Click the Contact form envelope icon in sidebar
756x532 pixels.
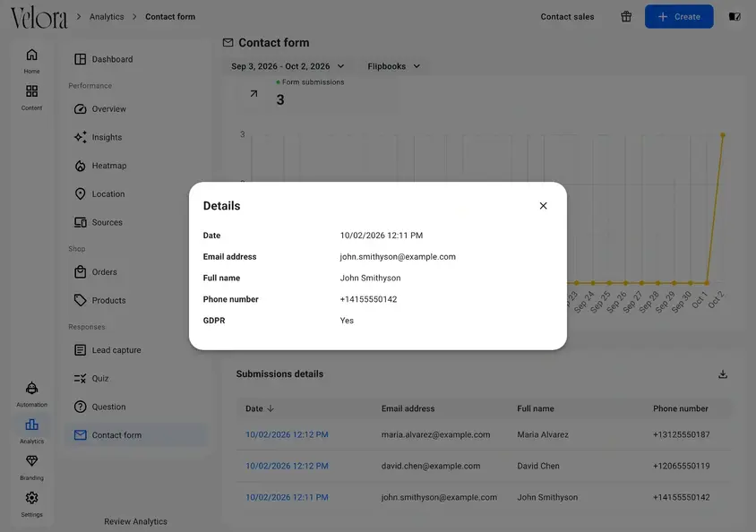coord(80,435)
